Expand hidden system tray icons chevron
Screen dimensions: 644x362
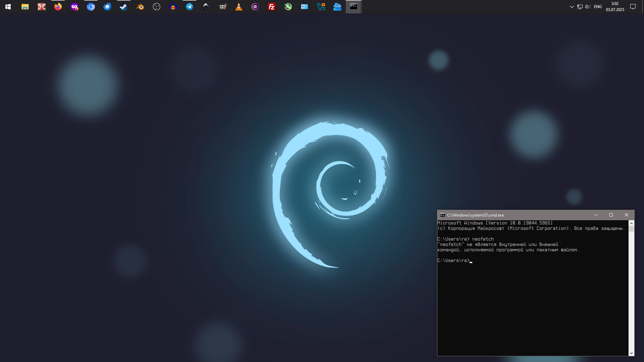click(572, 7)
